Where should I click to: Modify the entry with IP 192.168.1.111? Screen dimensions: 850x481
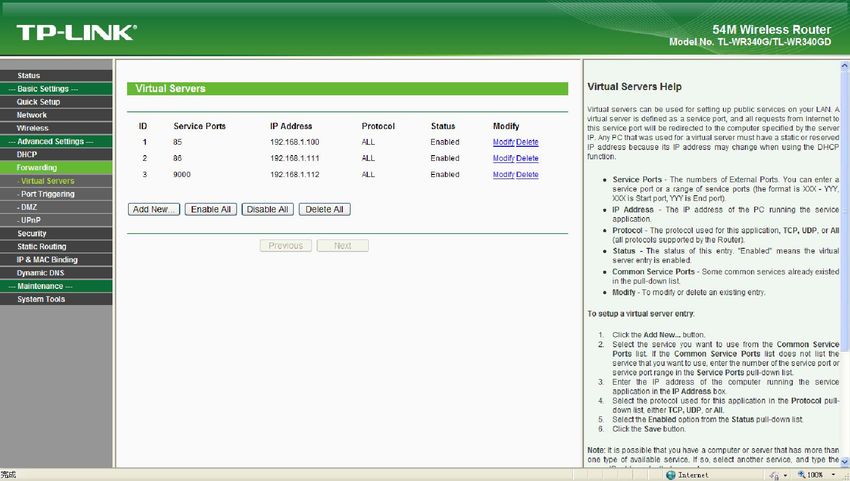pos(503,158)
